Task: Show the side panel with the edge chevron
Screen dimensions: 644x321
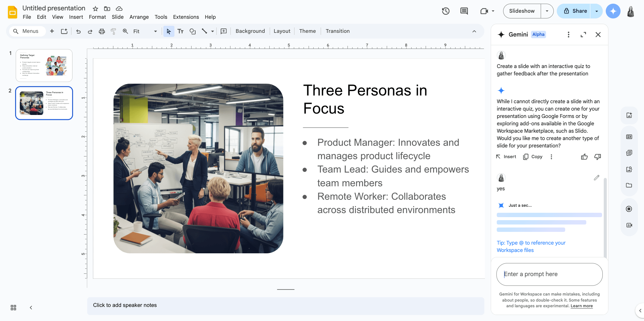Action: (x=640, y=311)
